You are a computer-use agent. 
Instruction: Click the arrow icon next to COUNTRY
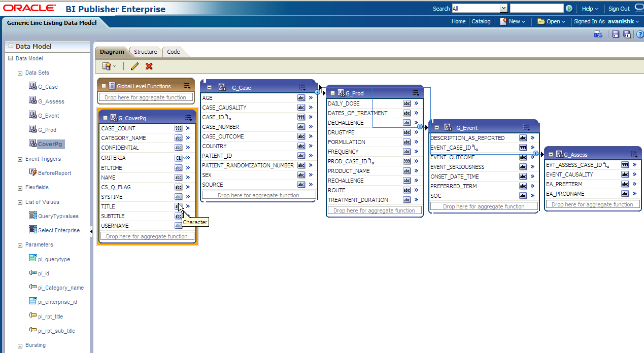(x=311, y=146)
